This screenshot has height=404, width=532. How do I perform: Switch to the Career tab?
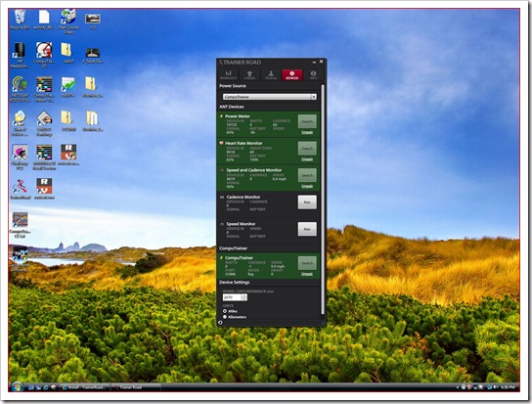(249, 74)
